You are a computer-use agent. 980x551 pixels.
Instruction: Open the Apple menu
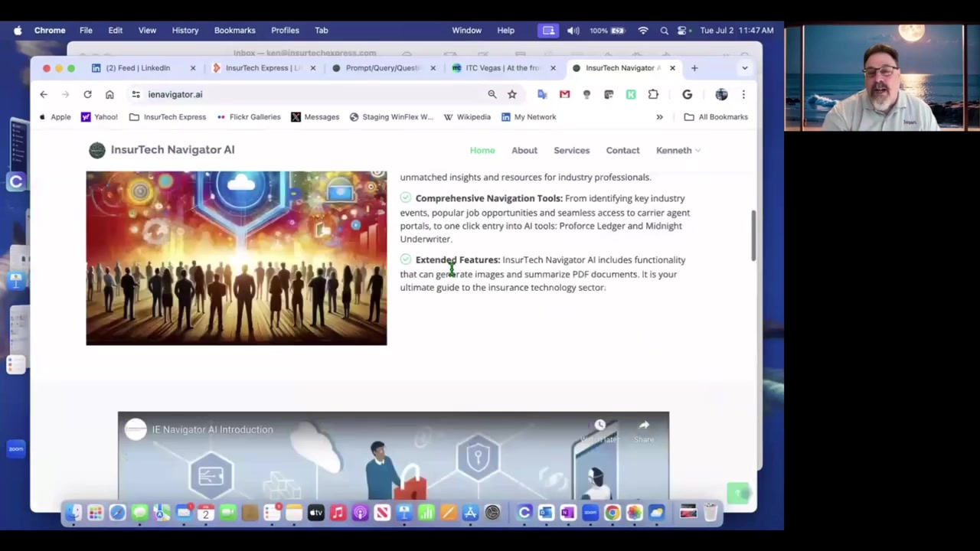point(18,31)
